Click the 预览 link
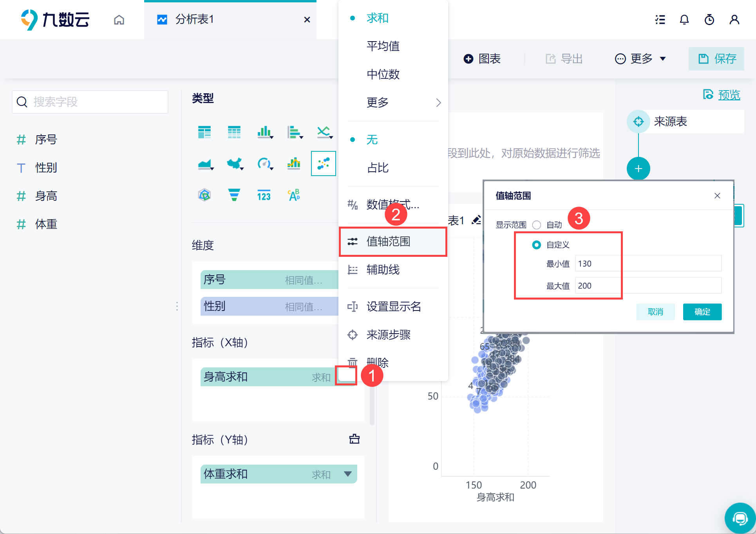This screenshot has height=534, width=756. [729, 95]
